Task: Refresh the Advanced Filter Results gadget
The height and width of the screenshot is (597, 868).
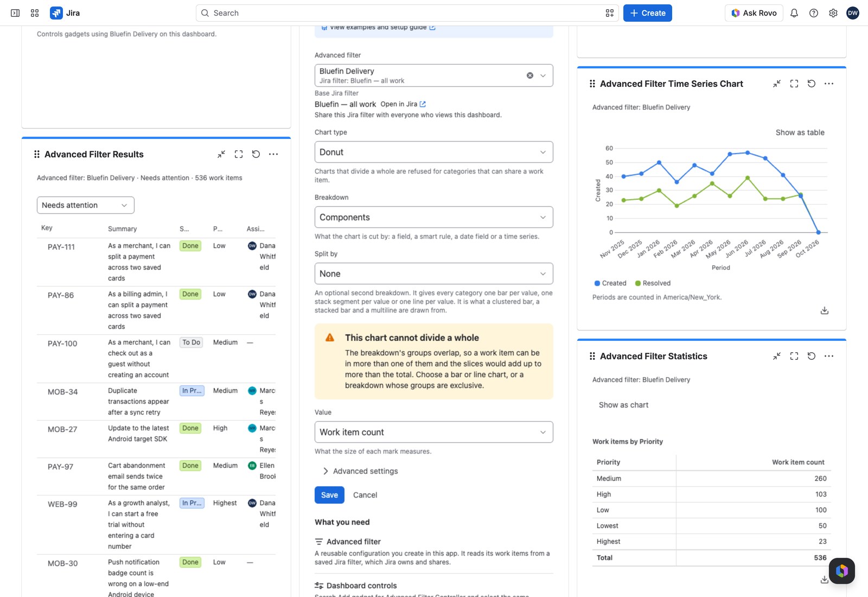Action: coord(256,154)
